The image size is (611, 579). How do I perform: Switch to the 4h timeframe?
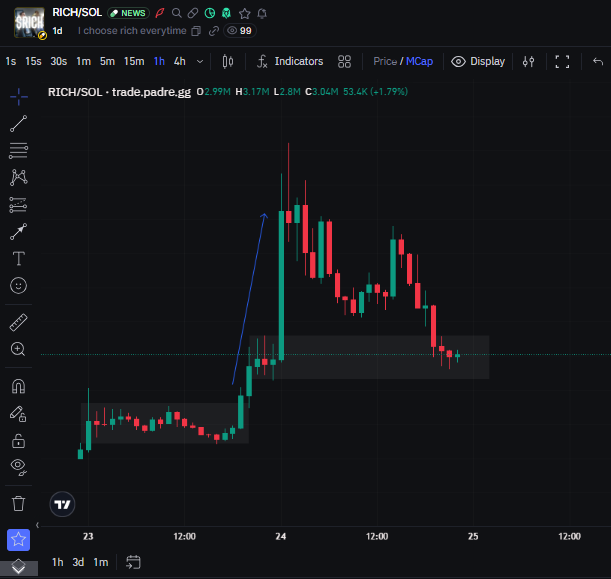[180, 62]
